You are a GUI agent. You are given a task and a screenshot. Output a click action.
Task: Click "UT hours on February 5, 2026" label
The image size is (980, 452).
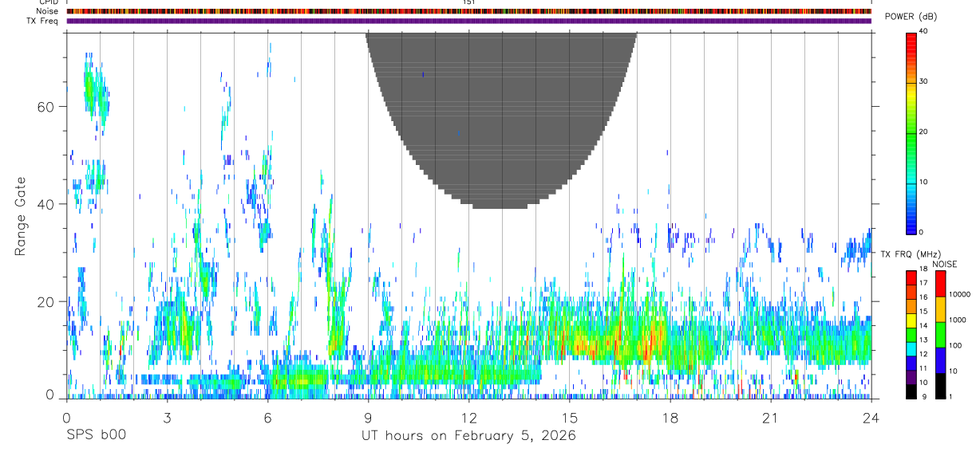pos(468,435)
